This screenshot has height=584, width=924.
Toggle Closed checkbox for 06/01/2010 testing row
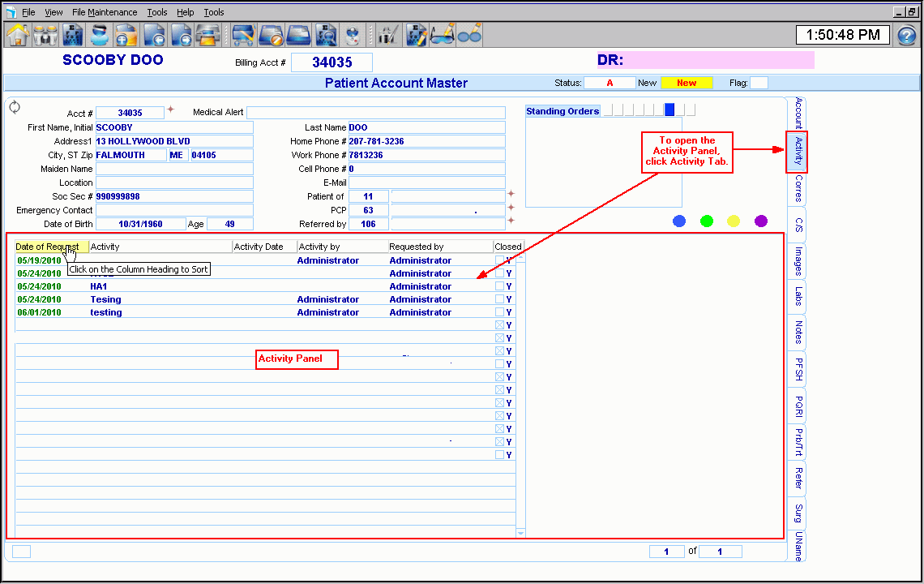(500, 312)
